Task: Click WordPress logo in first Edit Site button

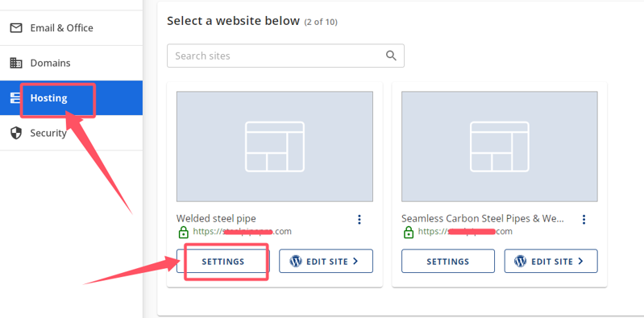Action: pyautogui.click(x=296, y=262)
